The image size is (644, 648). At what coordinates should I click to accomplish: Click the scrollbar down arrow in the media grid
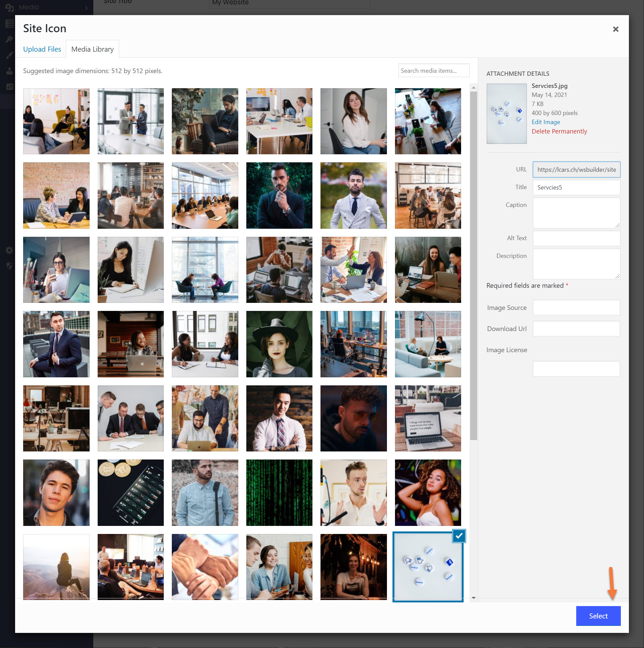(473, 598)
